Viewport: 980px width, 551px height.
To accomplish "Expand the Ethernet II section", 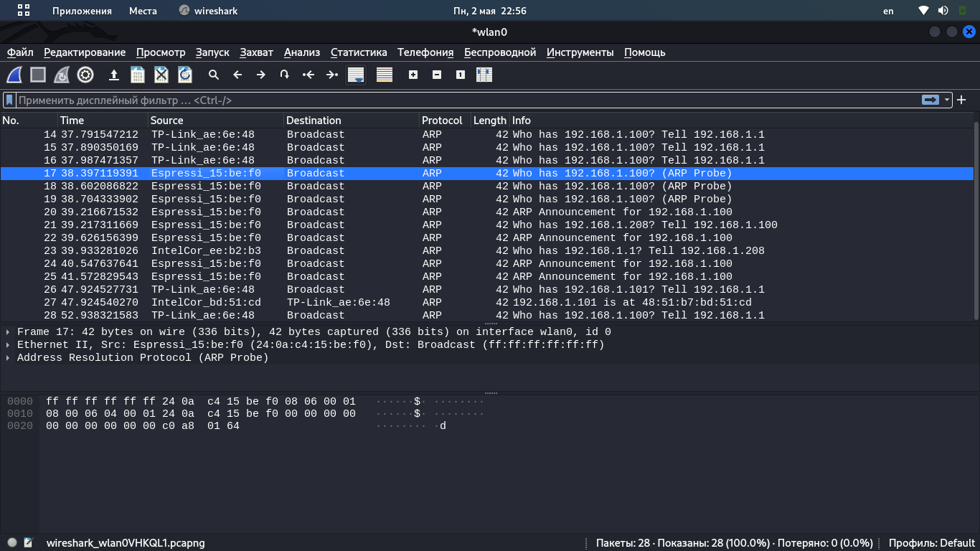I will (x=8, y=345).
